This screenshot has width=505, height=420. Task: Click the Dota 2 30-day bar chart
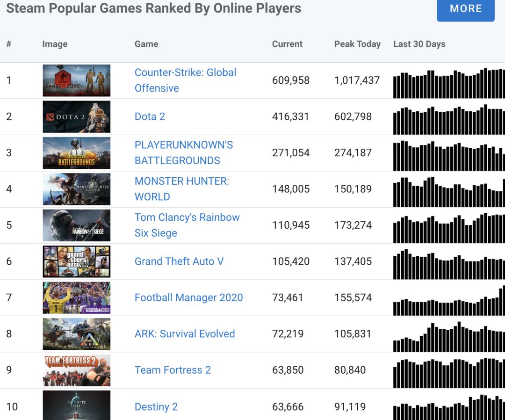pos(449,119)
